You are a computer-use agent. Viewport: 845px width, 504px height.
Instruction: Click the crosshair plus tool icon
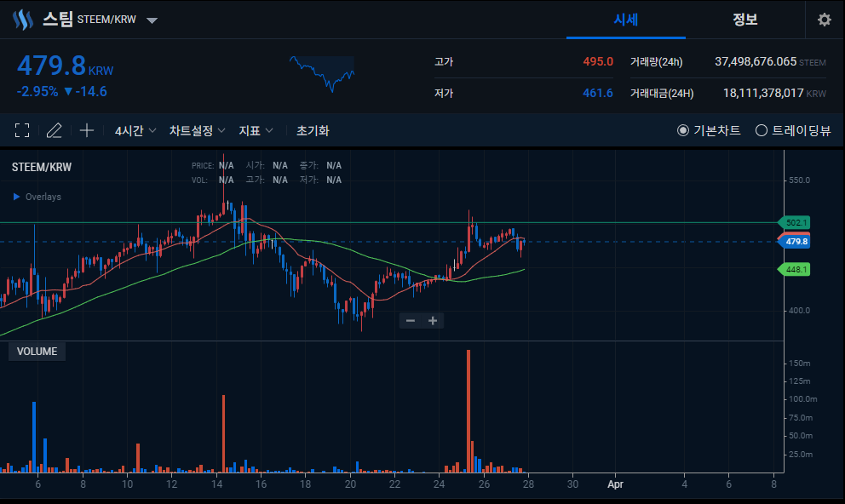pyautogui.click(x=87, y=130)
